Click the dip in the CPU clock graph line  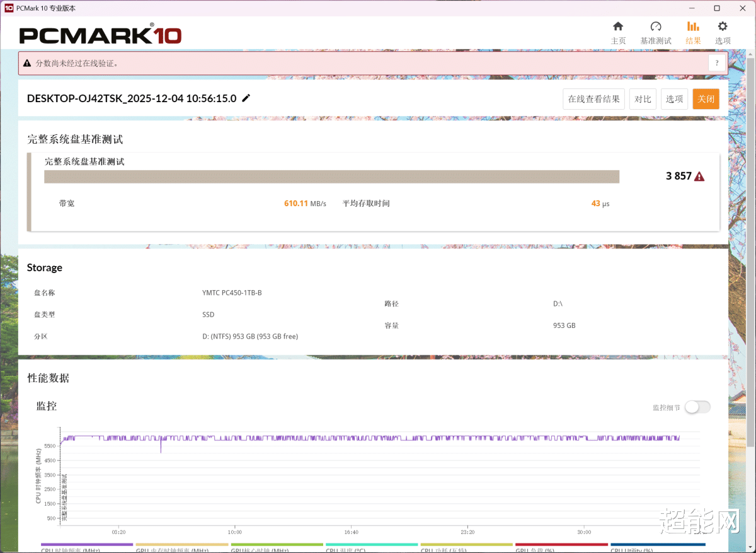[161, 446]
